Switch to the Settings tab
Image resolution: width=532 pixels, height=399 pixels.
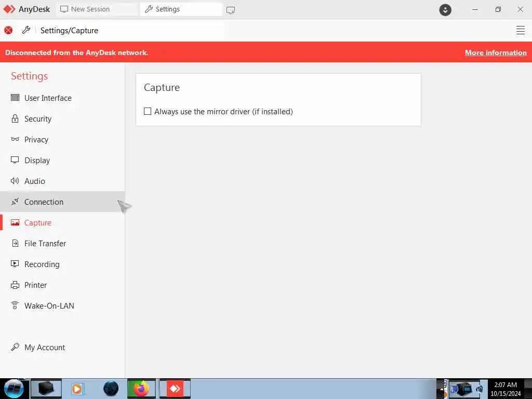[181, 9]
